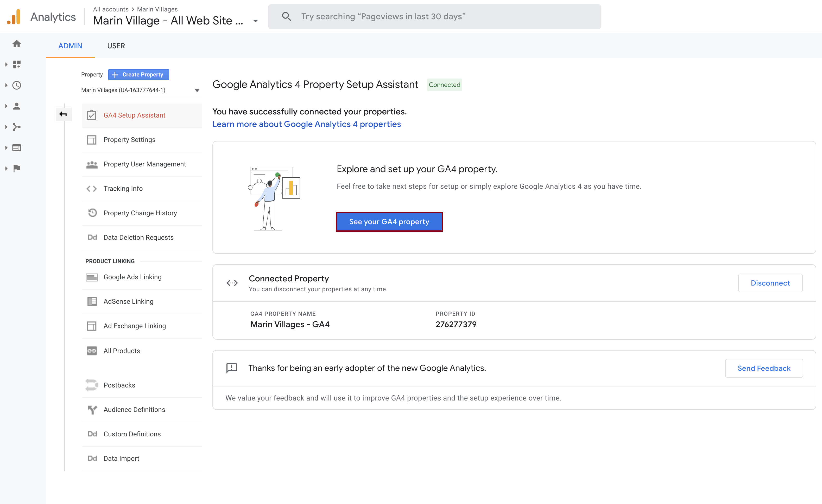Click the Connected status badge
This screenshot has height=504, width=822.
pos(444,85)
